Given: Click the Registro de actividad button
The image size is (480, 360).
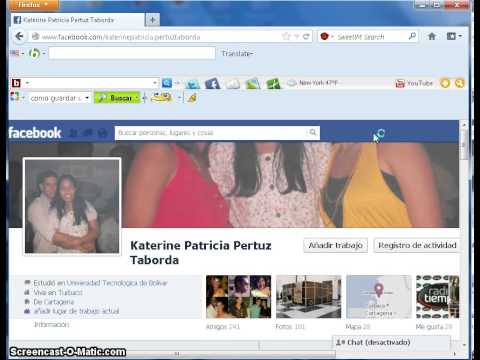Looking at the screenshot, I should 417,245.
